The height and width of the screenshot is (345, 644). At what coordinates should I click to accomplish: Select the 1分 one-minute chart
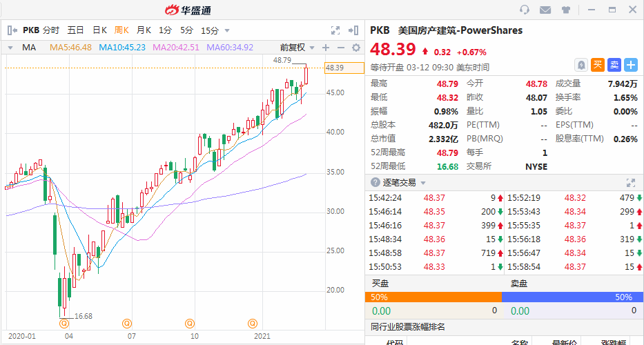(x=165, y=30)
